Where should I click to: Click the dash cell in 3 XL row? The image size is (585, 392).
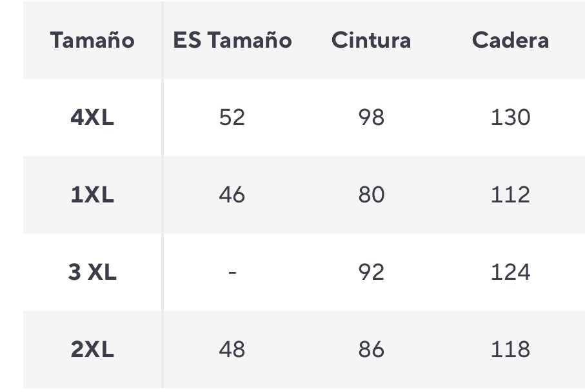[x=232, y=273]
